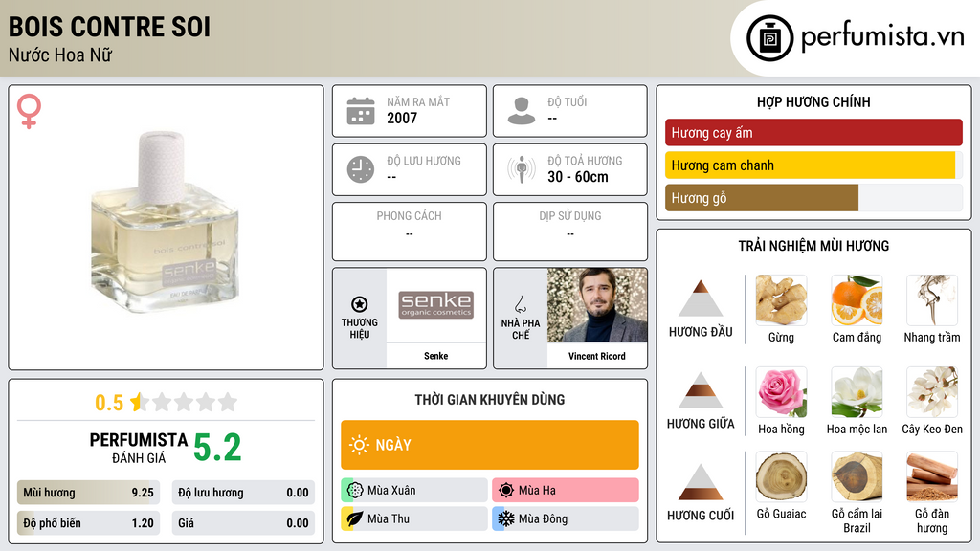Viewport: 980px width, 551px height.
Task: Click the perfumista.vn bottle logo icon
Action: pos(769,38)
